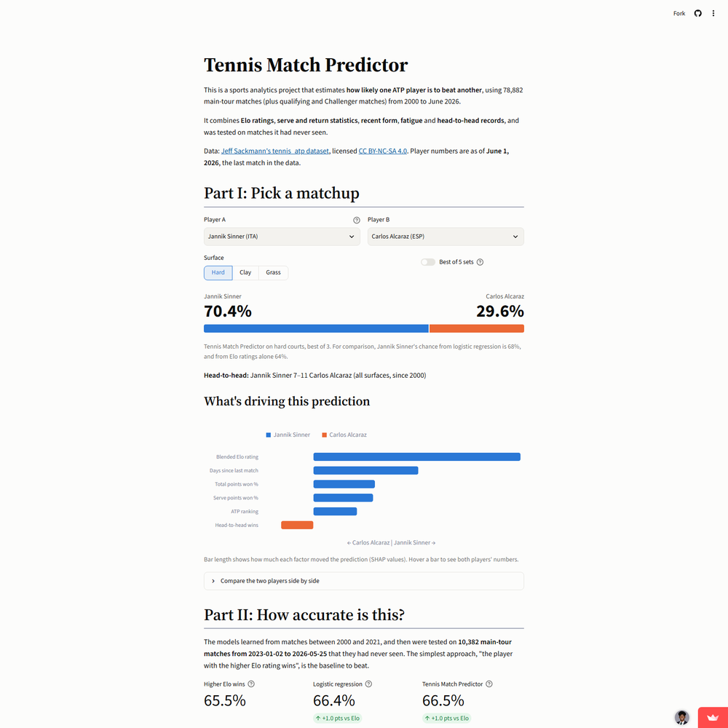728x728 pixels.
Task: Click the 70.4% win probability value
Action: (x=227, y=311)
